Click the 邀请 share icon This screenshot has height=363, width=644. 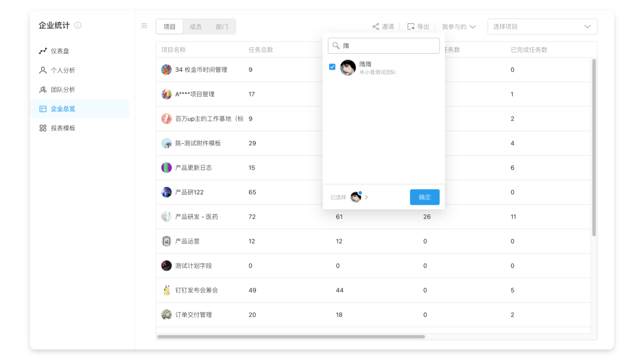376,27
